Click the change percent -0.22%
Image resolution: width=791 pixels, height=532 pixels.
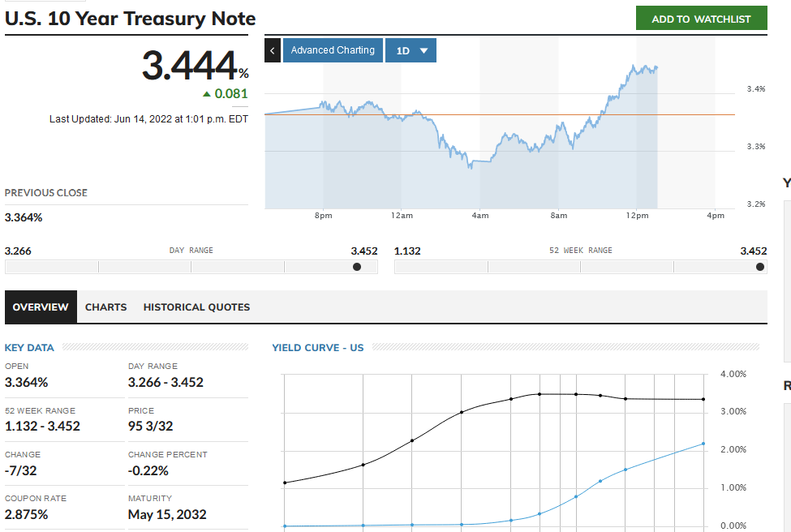(148, 470)
